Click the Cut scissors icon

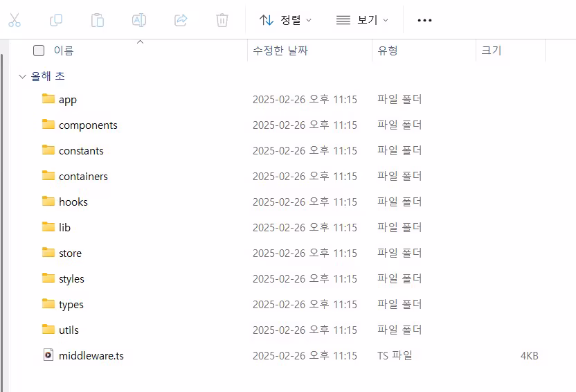point(15,20)
